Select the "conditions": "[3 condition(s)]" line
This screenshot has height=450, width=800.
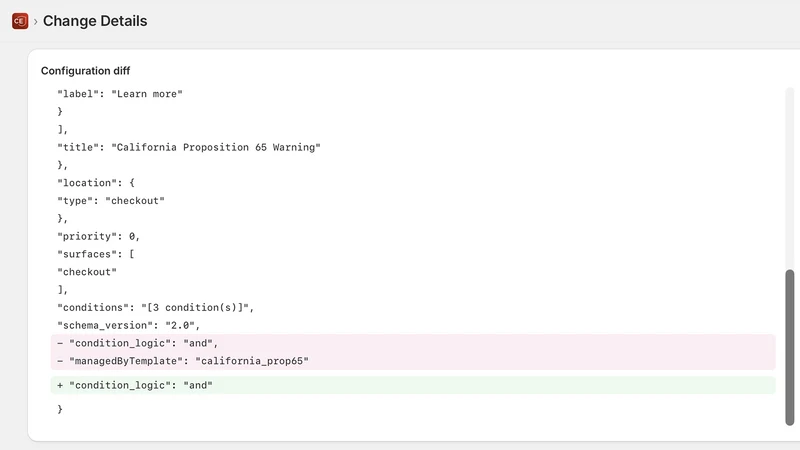[x=156, y=308]
